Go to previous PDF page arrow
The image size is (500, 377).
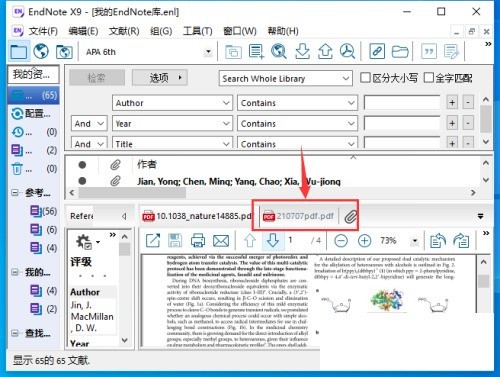pyautogui.click(x=250, y=240)
